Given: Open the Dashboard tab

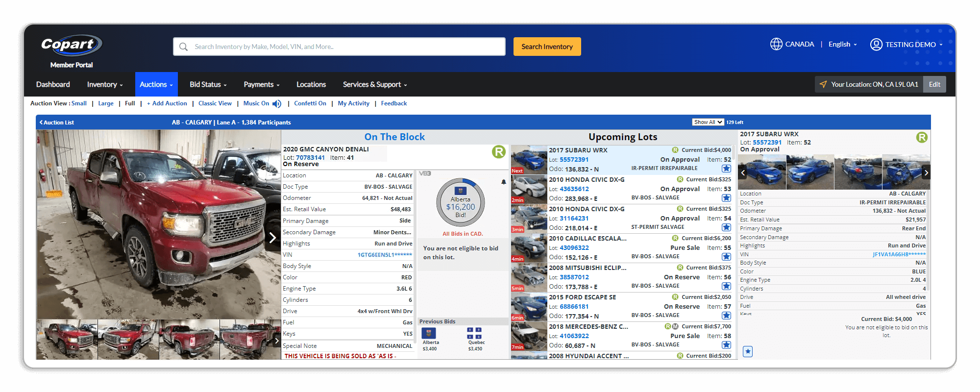Looking at the screenshot, I should point(53,85).
